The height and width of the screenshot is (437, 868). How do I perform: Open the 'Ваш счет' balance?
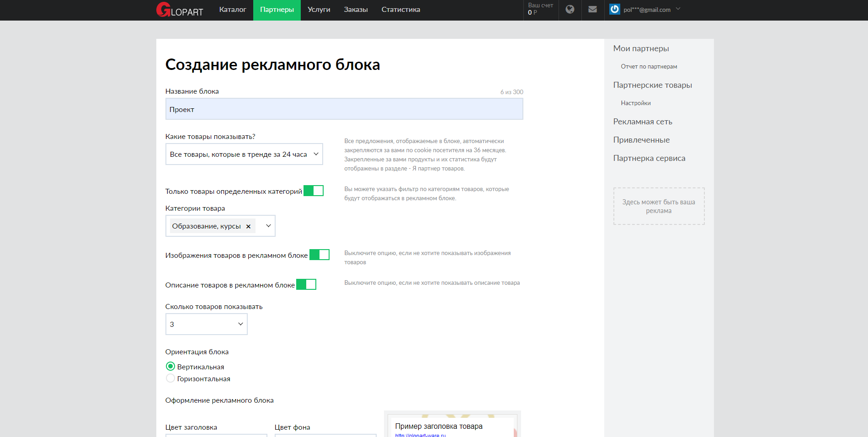click(541, 9)
